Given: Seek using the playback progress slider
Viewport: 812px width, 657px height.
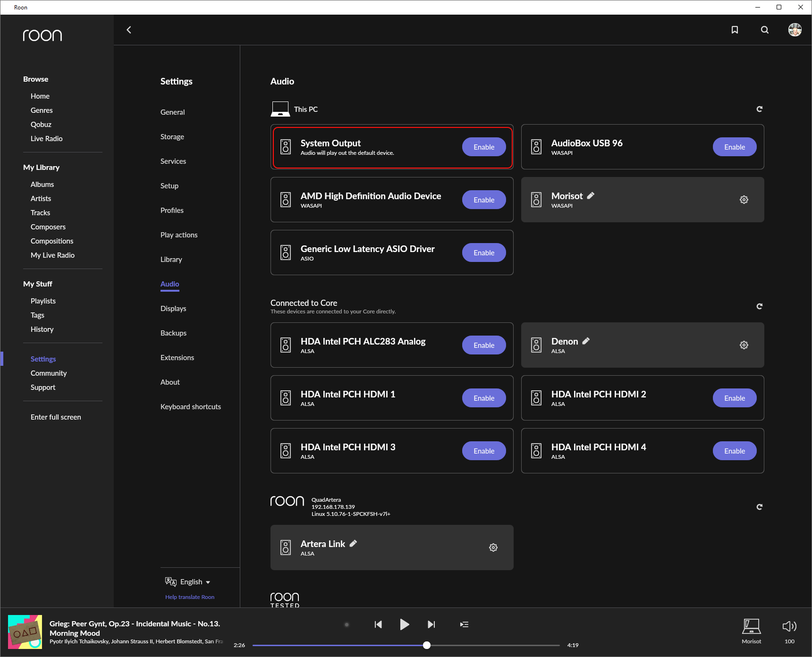Looking at the screenshot, I should 425,645.
